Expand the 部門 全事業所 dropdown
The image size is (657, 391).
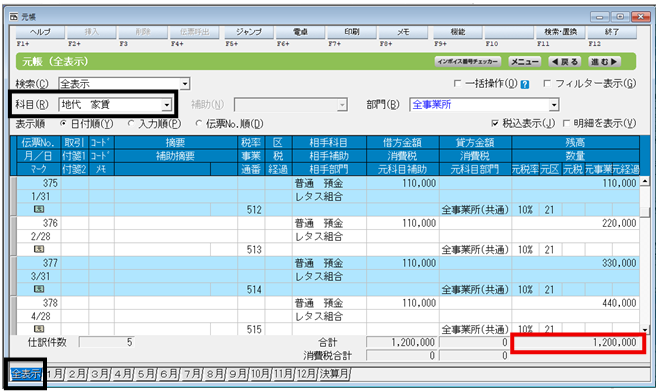(x=554, y=105)
